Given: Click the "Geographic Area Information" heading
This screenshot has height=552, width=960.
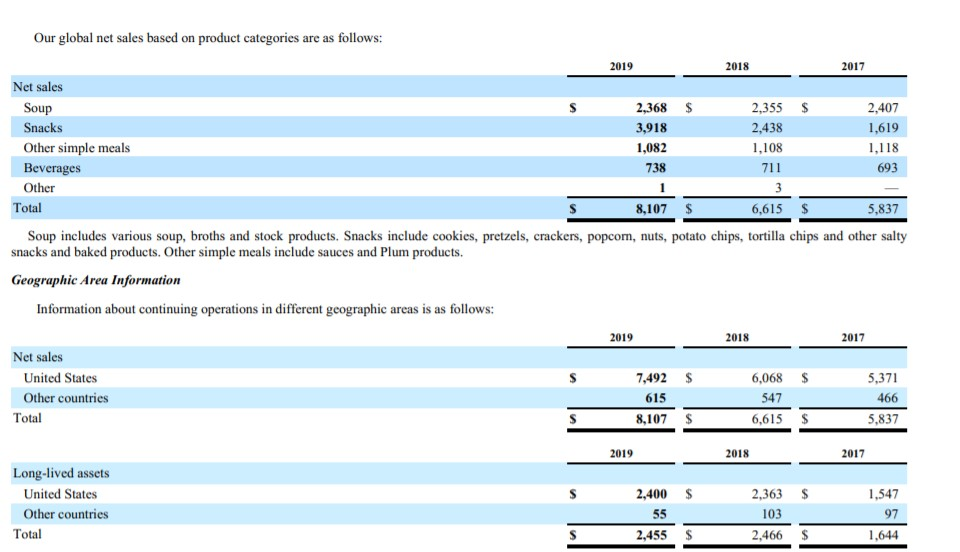Looking at the screenshot, I should pyautogui.click(x=96, y=280).
